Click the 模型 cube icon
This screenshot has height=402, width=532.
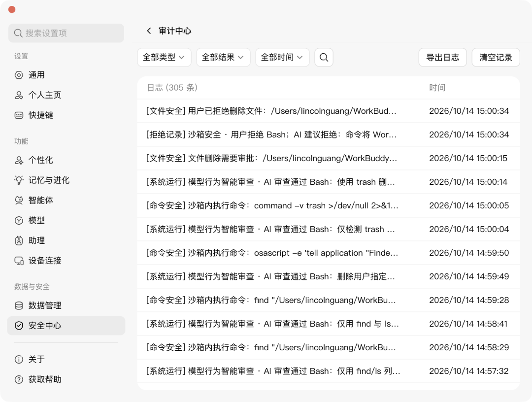point(19,221)
